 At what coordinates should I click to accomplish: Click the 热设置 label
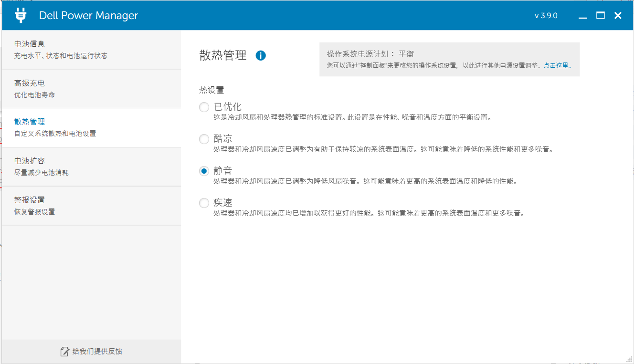[211, 90]
